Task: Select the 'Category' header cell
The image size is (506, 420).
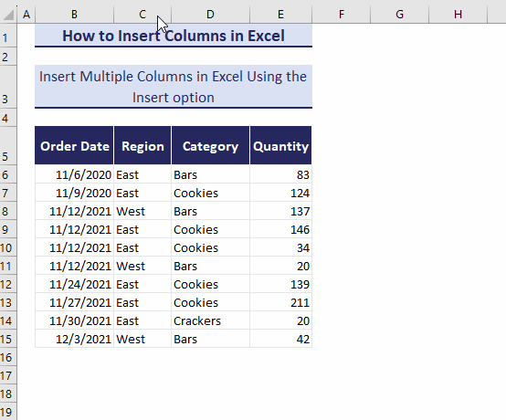Action: tap(210, 145)
